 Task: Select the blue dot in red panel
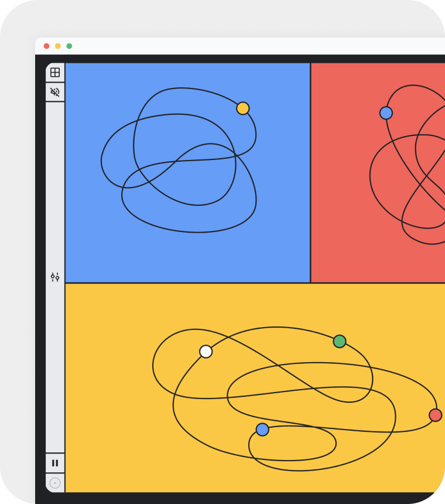pos(386,113)
